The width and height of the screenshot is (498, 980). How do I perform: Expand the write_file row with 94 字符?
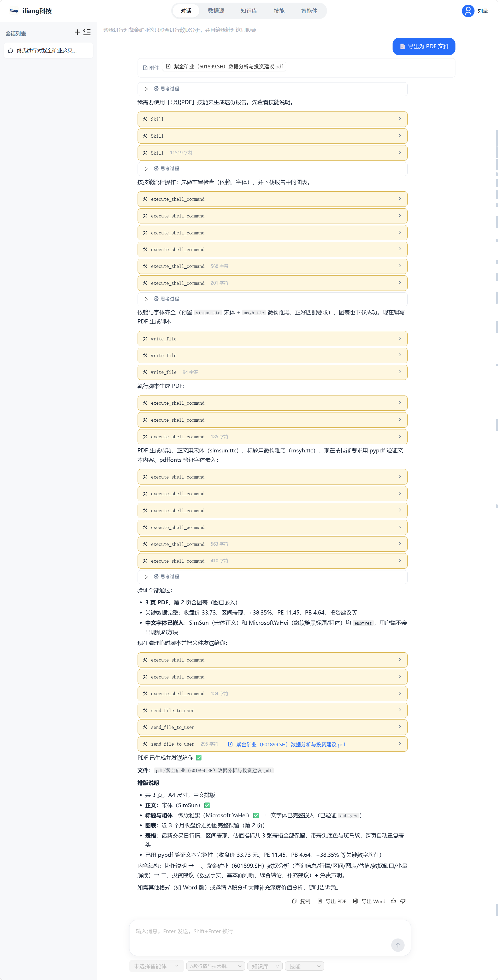272,372
